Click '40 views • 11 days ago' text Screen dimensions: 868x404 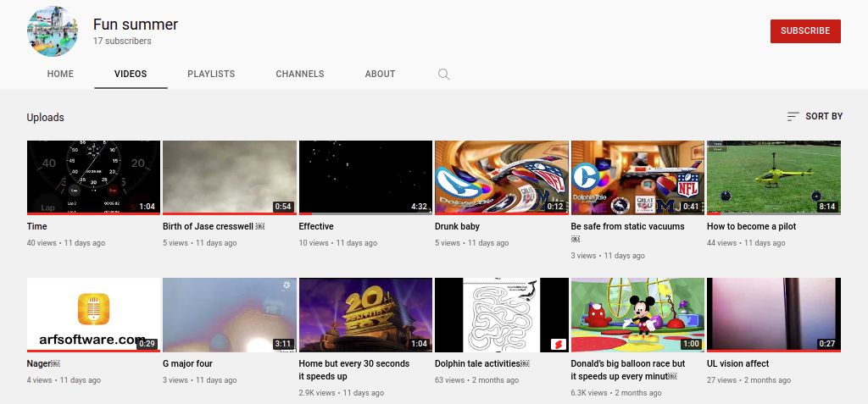point(66,243)
